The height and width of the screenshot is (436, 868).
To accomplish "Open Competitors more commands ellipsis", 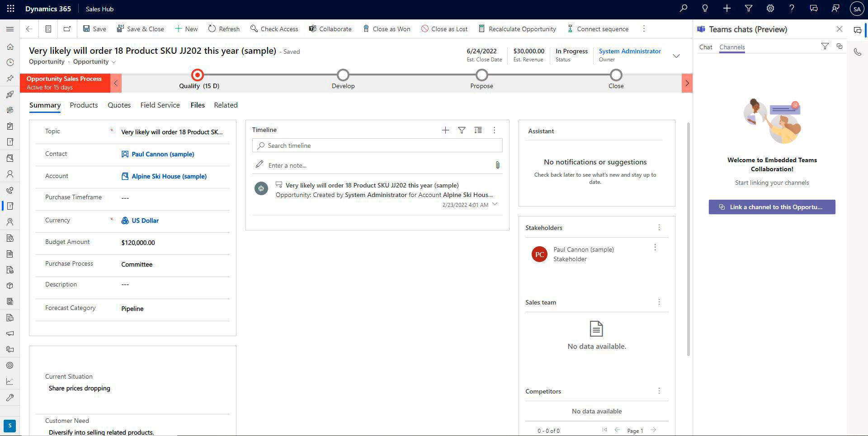I will coord(659,391).
